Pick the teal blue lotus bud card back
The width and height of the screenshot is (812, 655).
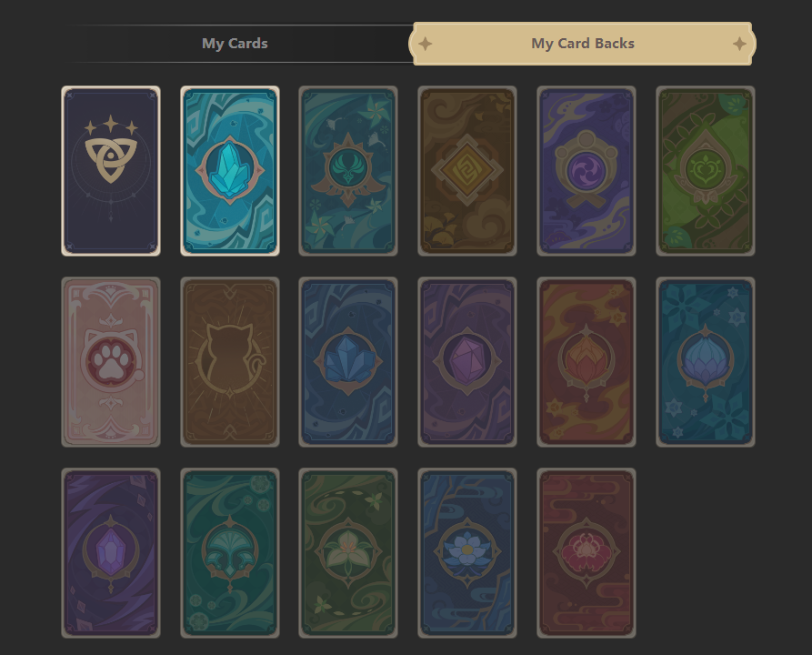[x=706, y=362]
